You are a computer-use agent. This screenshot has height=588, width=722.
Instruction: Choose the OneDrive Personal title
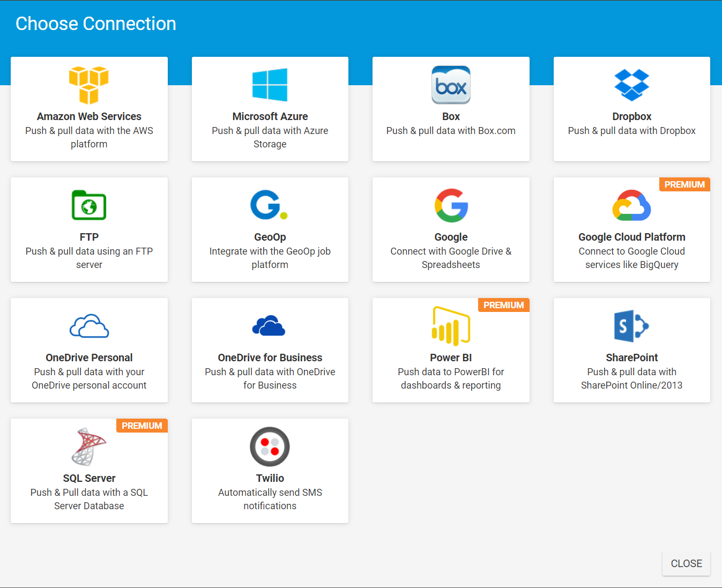[89, 358]
